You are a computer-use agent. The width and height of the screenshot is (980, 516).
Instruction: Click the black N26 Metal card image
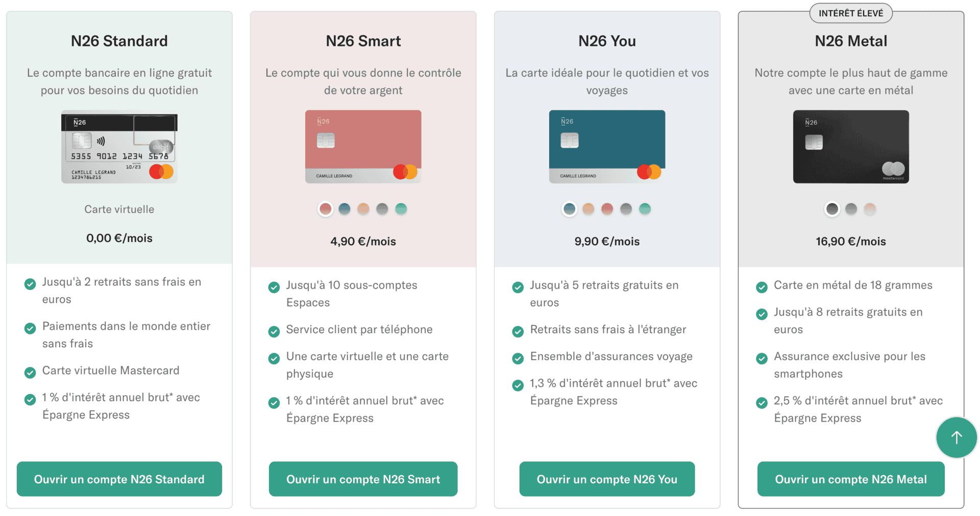point(850,147)
